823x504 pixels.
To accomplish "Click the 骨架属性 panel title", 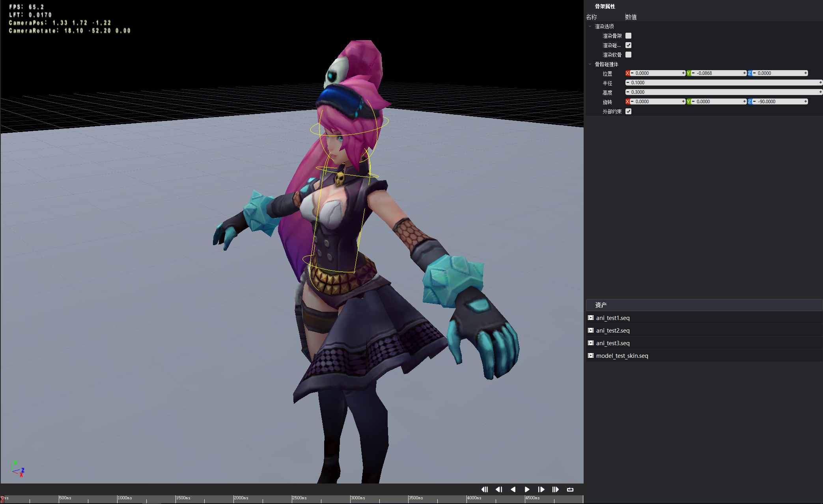I will pyautogui.click(x=605, y=6).
